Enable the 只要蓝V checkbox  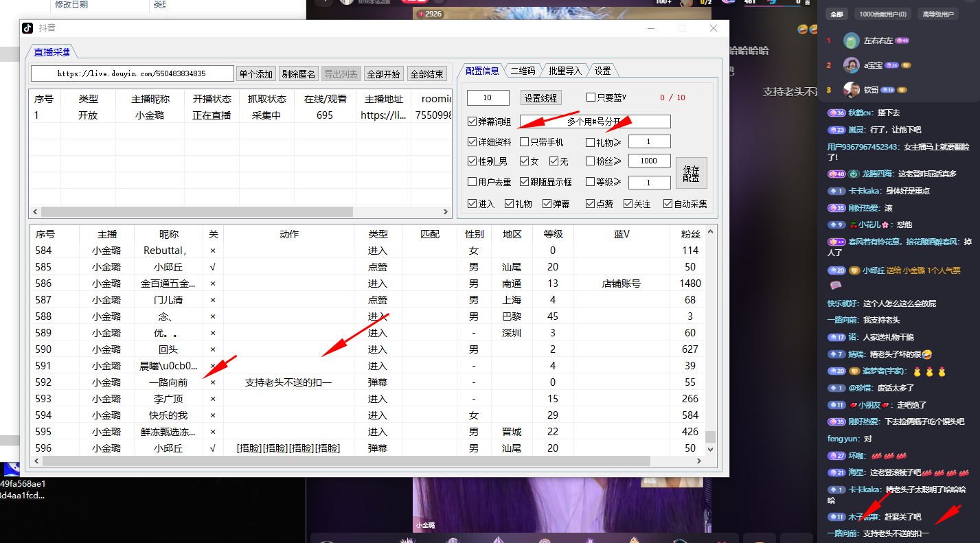591,97
